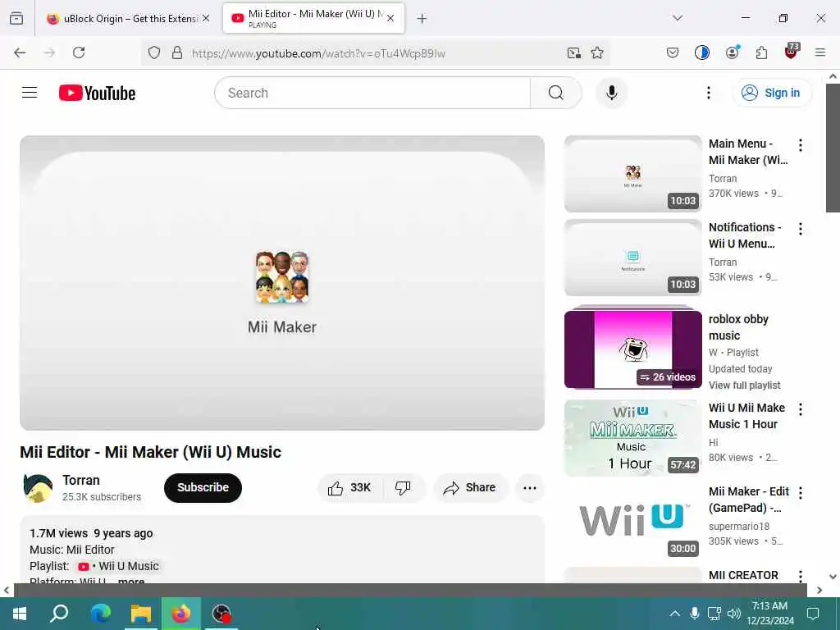Viewport: 840px width, 630px height.
Task: Open Wii U Mii Maker Music 1 Hour thumbnail
Action: pyautogui.click(x=632, y=438)
